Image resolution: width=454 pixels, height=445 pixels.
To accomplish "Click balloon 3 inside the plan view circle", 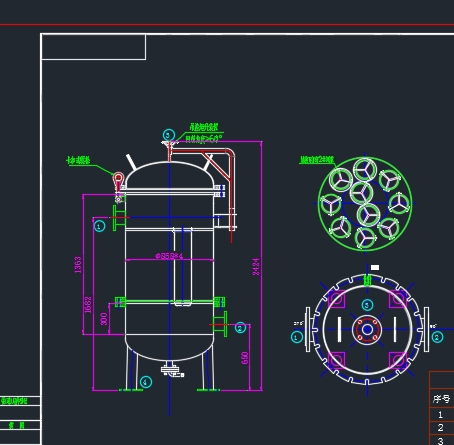I will (367, 305).
